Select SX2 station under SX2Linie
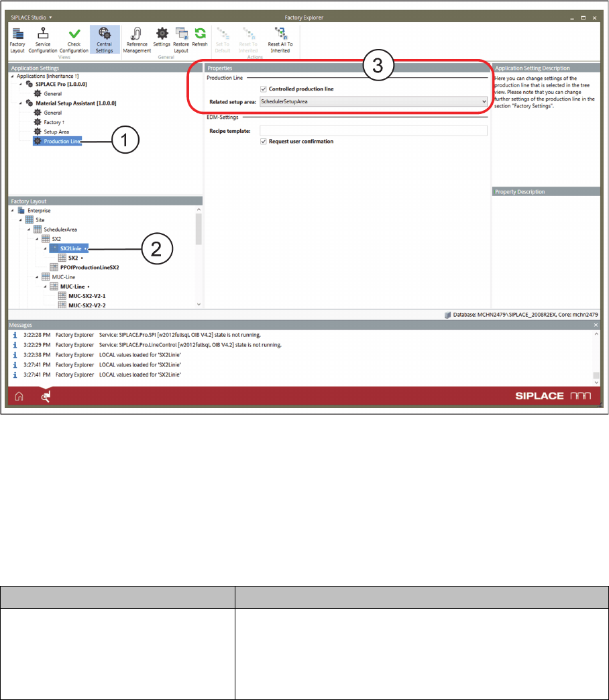609x700 pixels. pyautogui.click(x=73, y=258)
